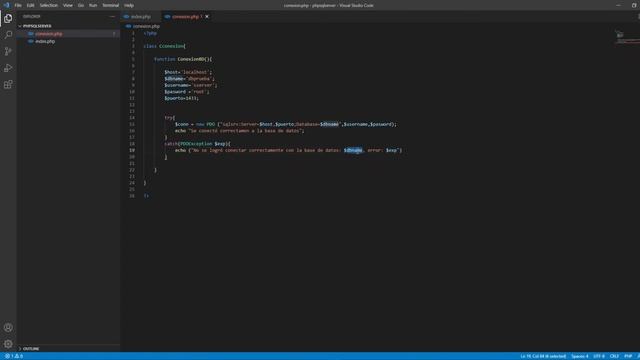Collapse the PHPSQLSERVER folder section
Screen dimensions: 640x360
pyautogui.click(x=37, y=26)
